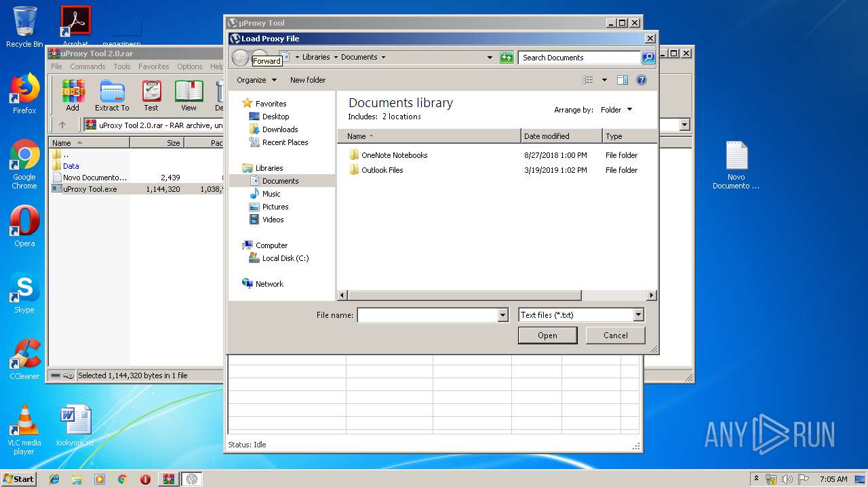868x488 pixels.
Task: Open Windows Media Player from taskbar
Action: [100, 479]
